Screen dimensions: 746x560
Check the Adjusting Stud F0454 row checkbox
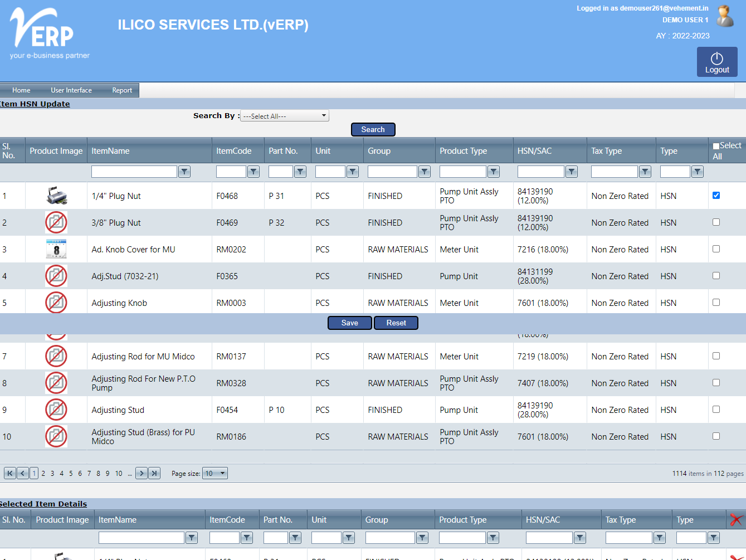tap(716, 410)
